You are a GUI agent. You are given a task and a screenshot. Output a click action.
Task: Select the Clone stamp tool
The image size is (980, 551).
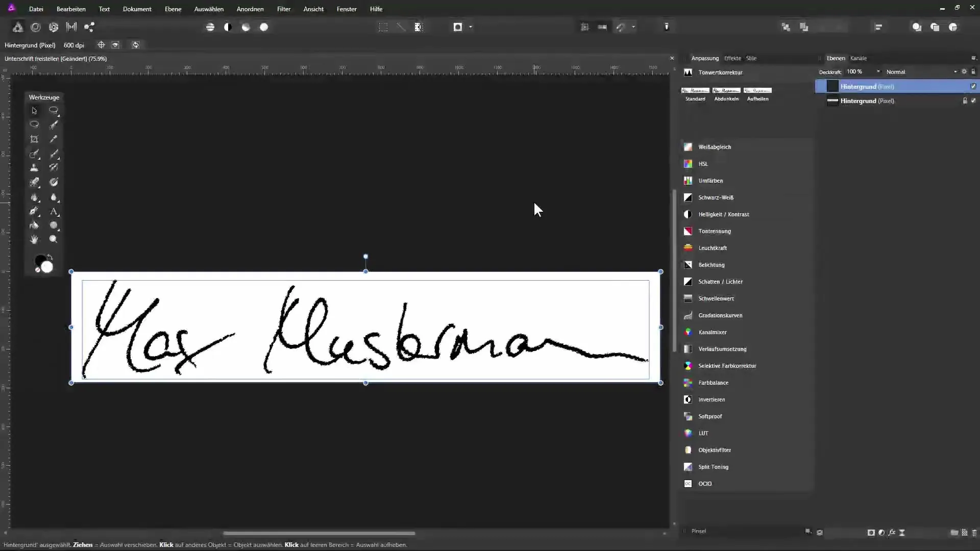(34, 167)
